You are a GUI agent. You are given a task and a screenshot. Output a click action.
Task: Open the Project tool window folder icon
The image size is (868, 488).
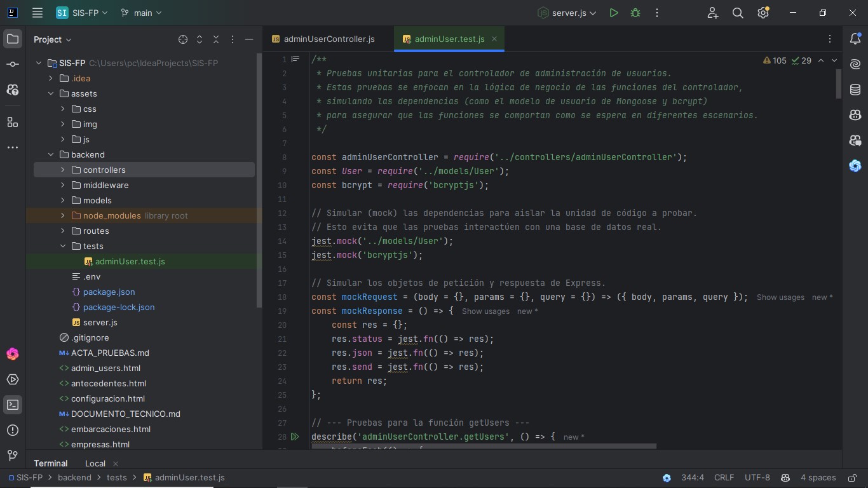pos(13,39)
